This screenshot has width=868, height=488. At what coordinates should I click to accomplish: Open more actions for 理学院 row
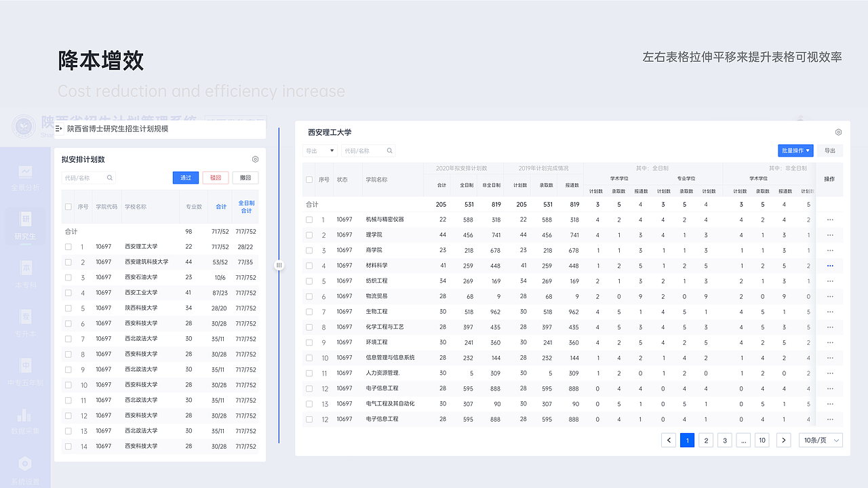pyautogui.click(x=830, y=235)
